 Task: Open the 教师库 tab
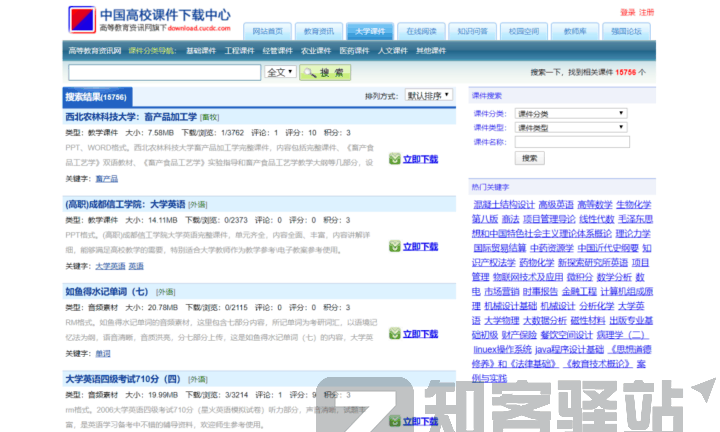[575, 31]
